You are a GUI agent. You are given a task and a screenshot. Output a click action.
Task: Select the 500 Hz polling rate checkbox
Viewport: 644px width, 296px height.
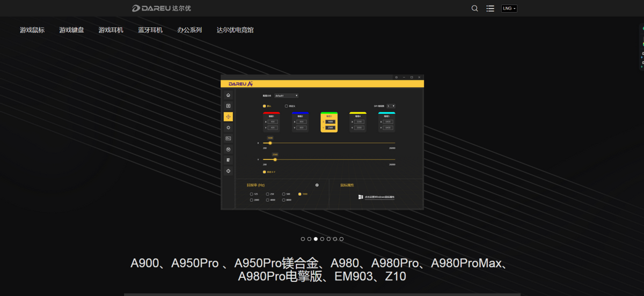coord(283,194)
